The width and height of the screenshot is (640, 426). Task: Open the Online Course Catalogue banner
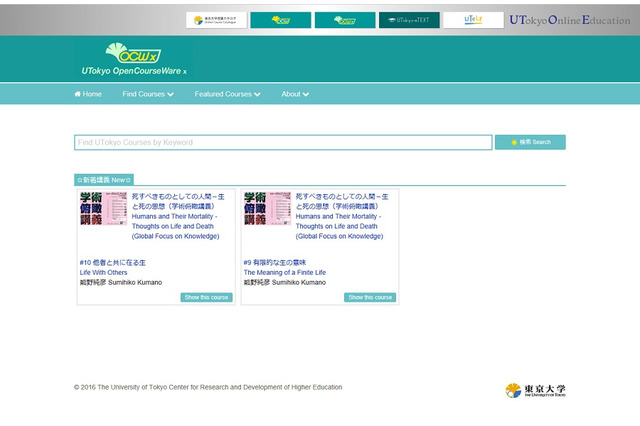click(216, 20)
